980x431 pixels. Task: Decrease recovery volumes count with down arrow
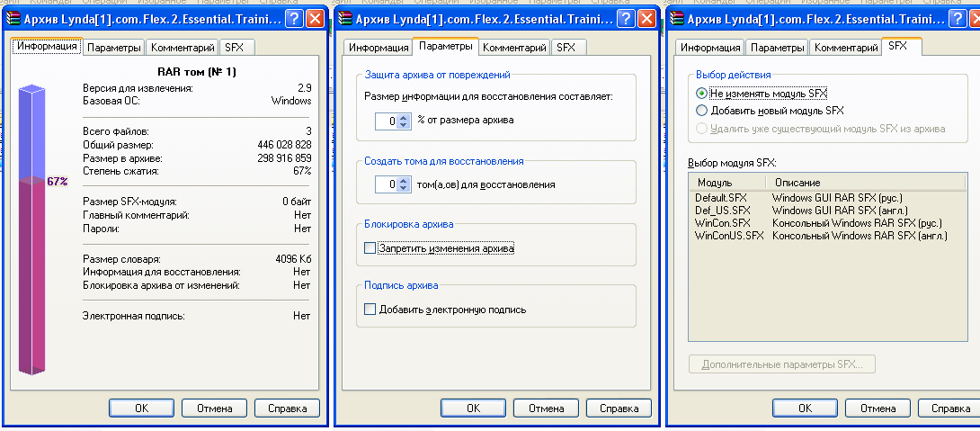pyautogui.click(x=403, y=188)
